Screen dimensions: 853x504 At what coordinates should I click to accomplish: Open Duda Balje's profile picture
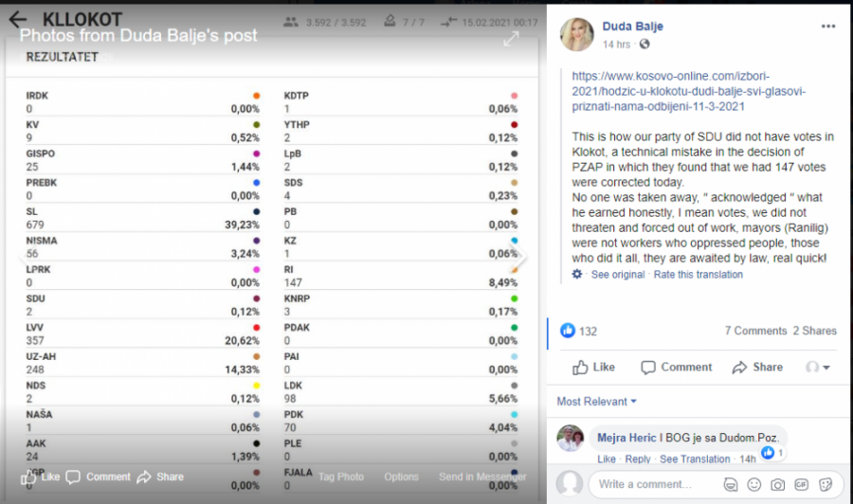(577, 34)
